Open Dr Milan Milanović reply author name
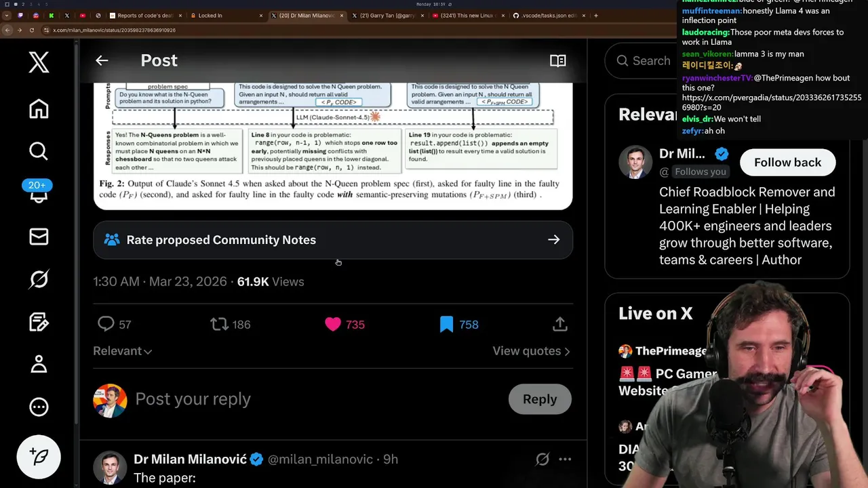 click(x=190, y=460)
